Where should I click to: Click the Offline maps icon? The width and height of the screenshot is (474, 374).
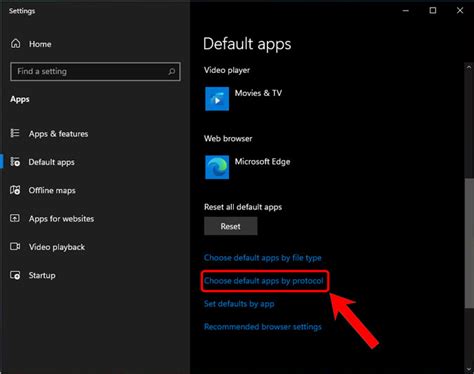[15, 190]
